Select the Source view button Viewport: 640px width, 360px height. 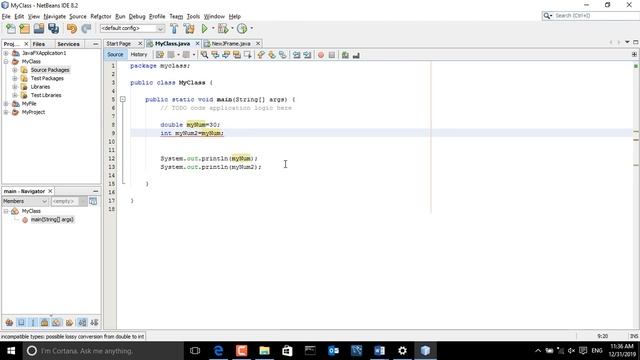(x=115, y=54)
